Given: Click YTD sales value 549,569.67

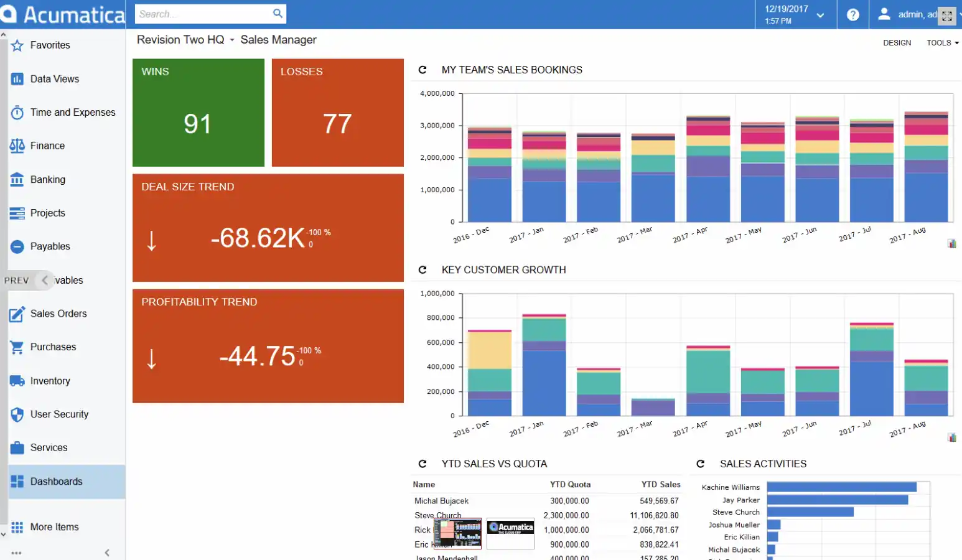Looking at the screenshot, I should click(x=659, y=501).
